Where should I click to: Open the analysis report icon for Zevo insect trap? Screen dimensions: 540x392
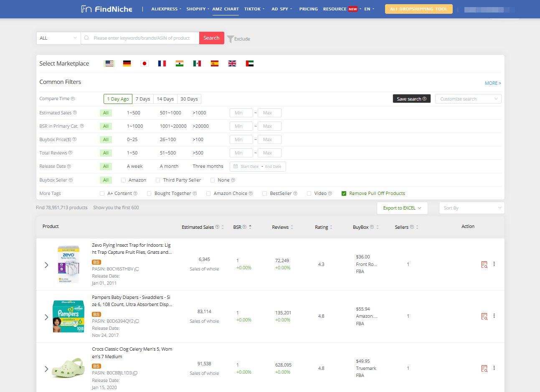tap(484, 264)
